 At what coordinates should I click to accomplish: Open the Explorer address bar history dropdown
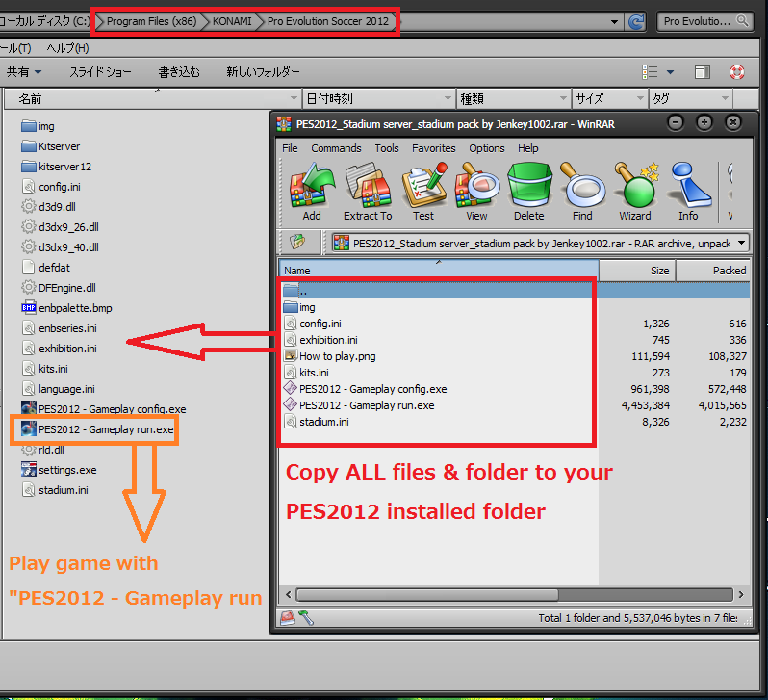click(x=614, y=21)
